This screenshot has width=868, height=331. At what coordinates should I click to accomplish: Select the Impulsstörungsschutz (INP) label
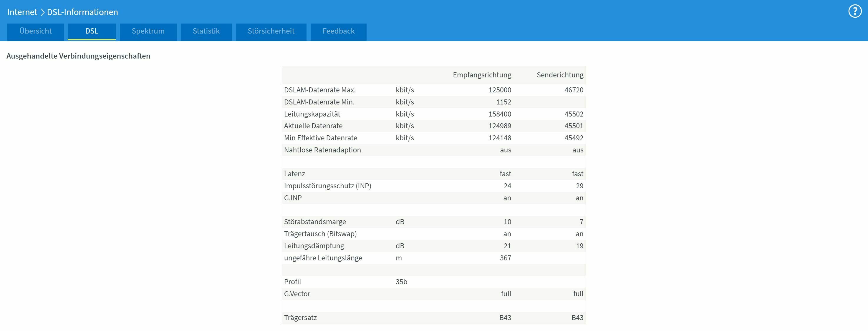327,186
